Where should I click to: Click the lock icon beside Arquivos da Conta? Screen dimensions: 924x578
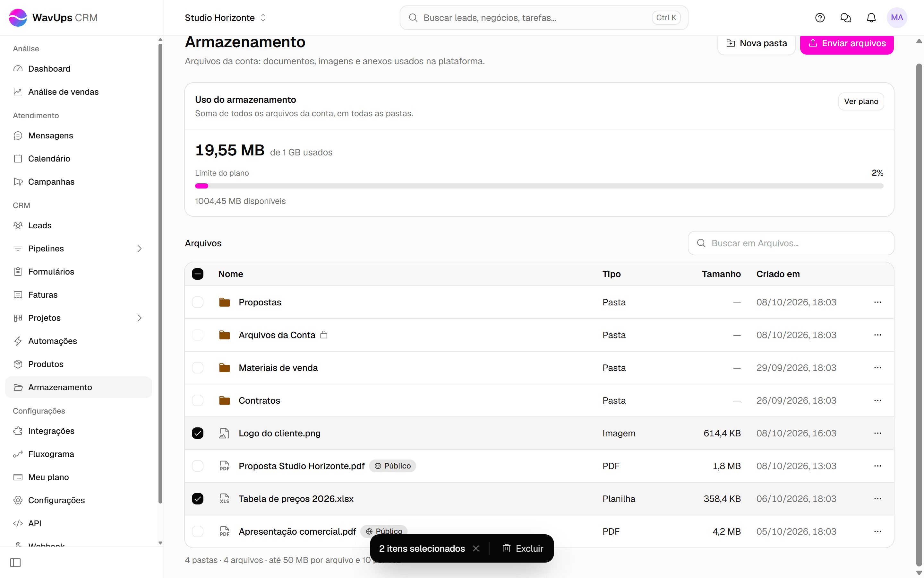click(324, 335)
